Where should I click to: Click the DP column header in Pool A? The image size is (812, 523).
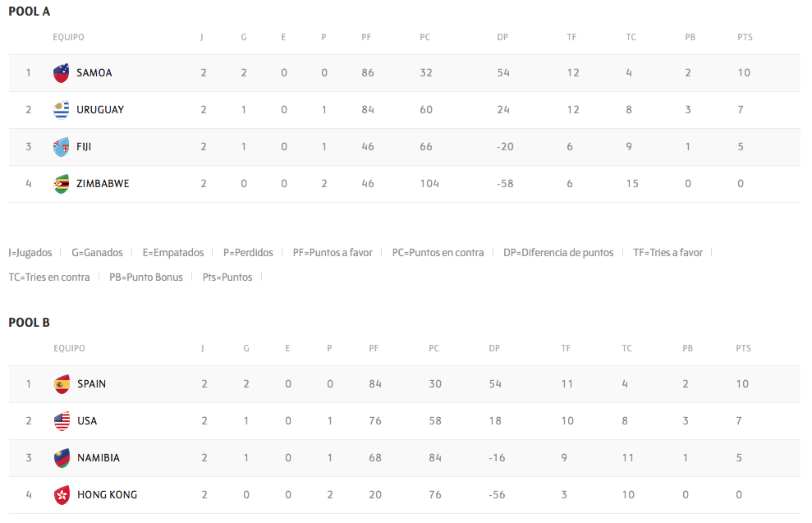tap(502, 38)
